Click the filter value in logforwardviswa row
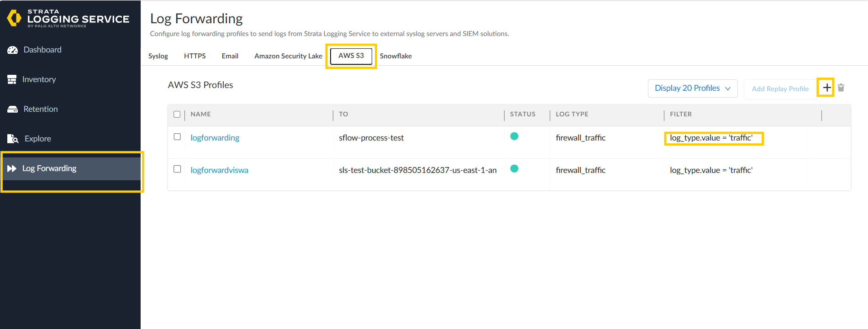 [711, 170]
